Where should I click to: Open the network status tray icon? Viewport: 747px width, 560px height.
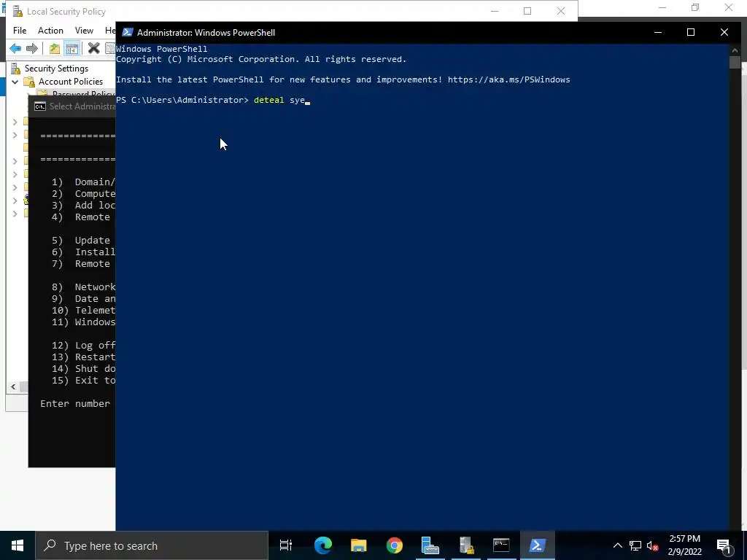click(x=635, y=545)
